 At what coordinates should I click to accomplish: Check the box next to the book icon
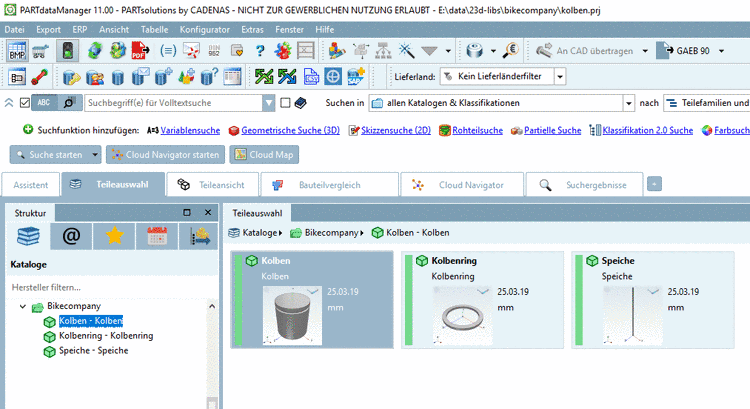coord(285,103)
